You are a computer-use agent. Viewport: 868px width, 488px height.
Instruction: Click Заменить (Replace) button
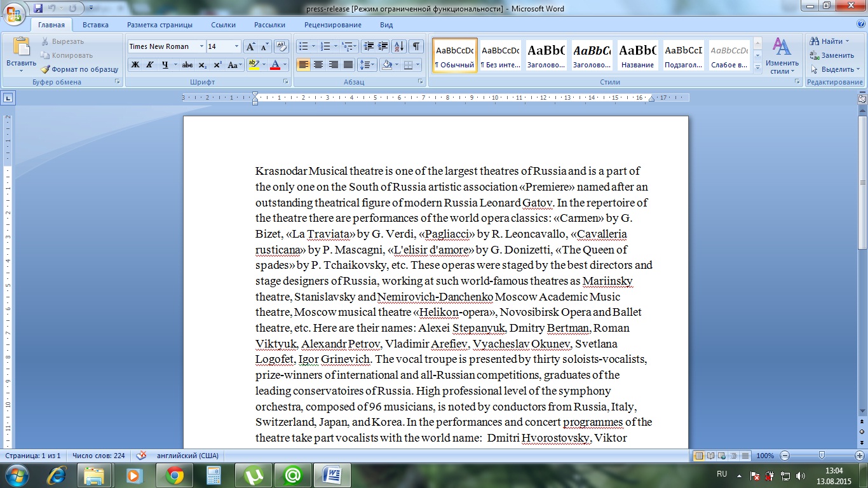832,55
